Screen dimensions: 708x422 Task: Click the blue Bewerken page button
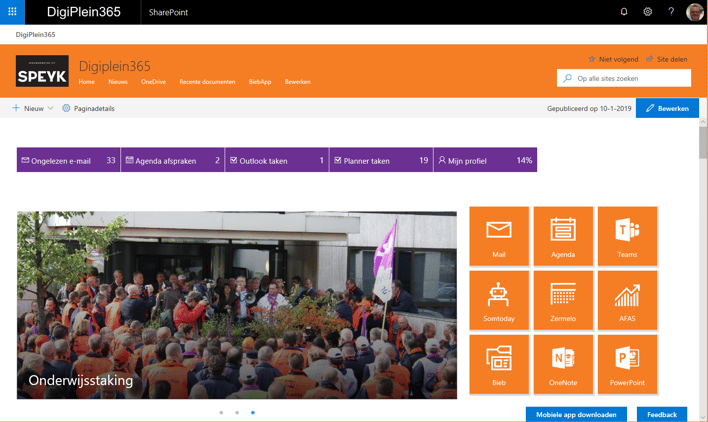667,108
